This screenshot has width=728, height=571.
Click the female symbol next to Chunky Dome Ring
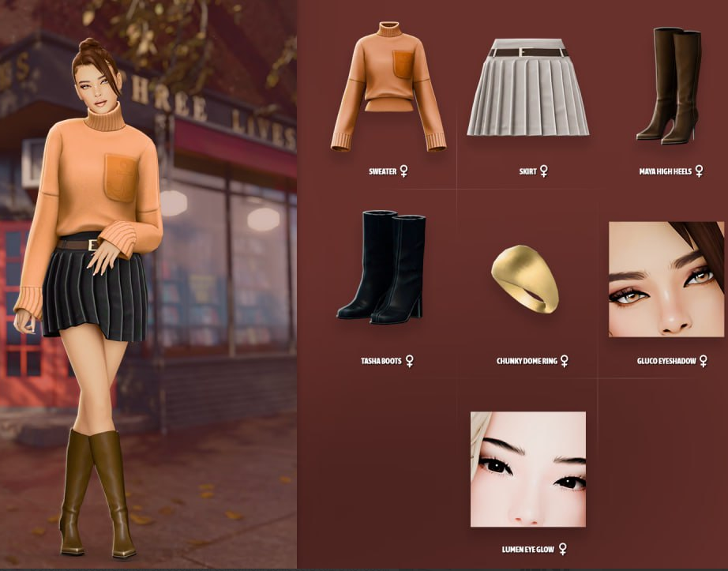point(564,361)
